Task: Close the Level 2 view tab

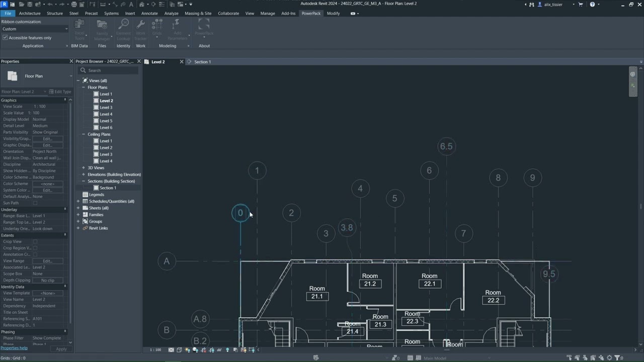Action: (x=182, y=62)
